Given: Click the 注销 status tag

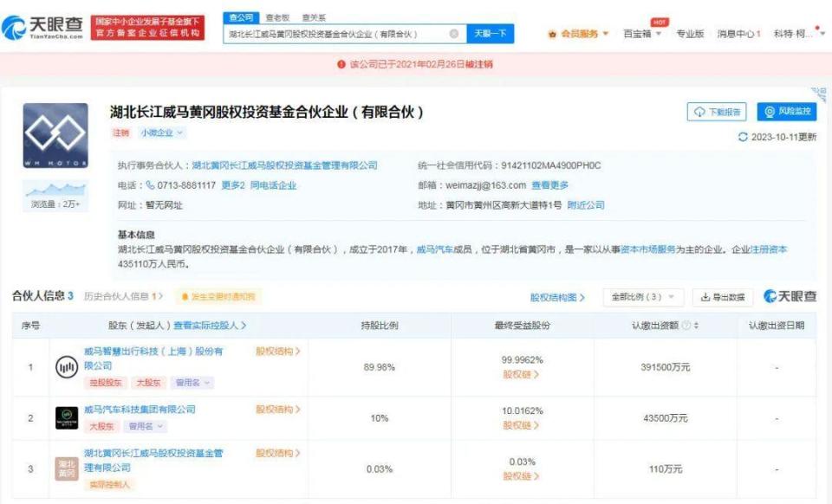Looking at the screenshot, I should coord(121,132).
